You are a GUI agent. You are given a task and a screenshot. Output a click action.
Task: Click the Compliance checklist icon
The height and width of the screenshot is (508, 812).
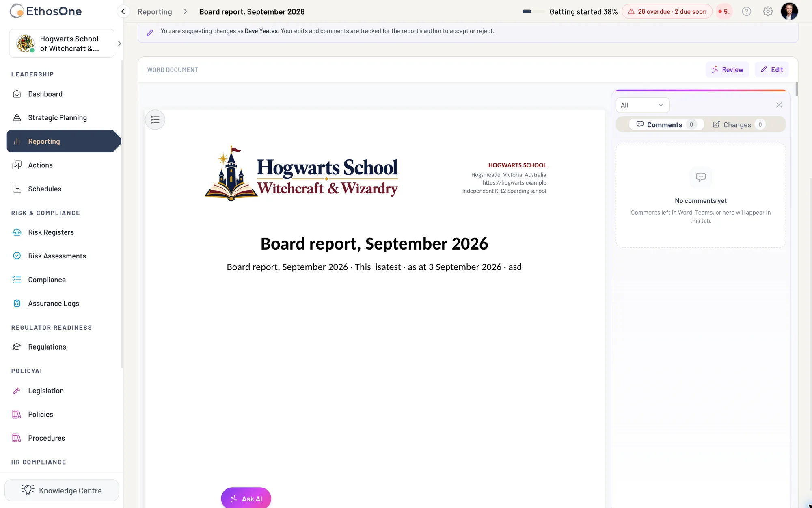click(17, 280)
